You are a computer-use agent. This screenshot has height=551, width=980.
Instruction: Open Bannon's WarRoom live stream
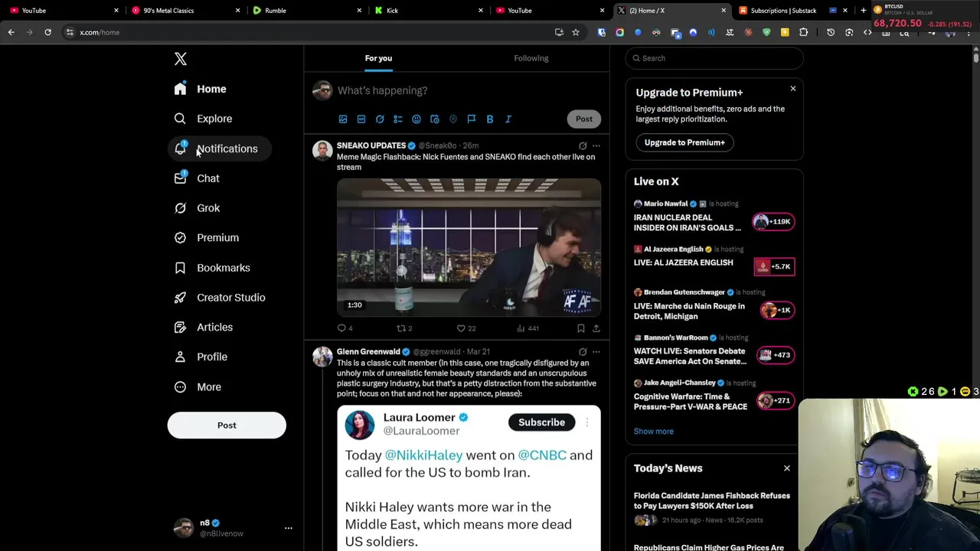pos(714,351)
